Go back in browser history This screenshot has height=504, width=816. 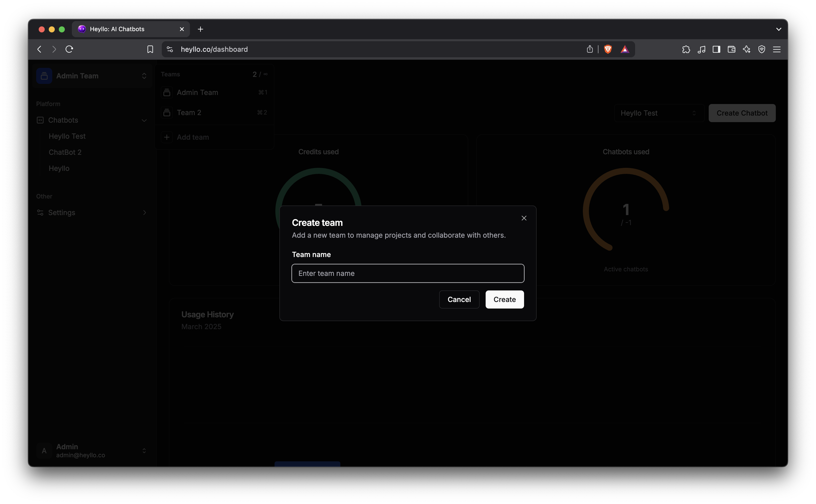click(40, 49)
